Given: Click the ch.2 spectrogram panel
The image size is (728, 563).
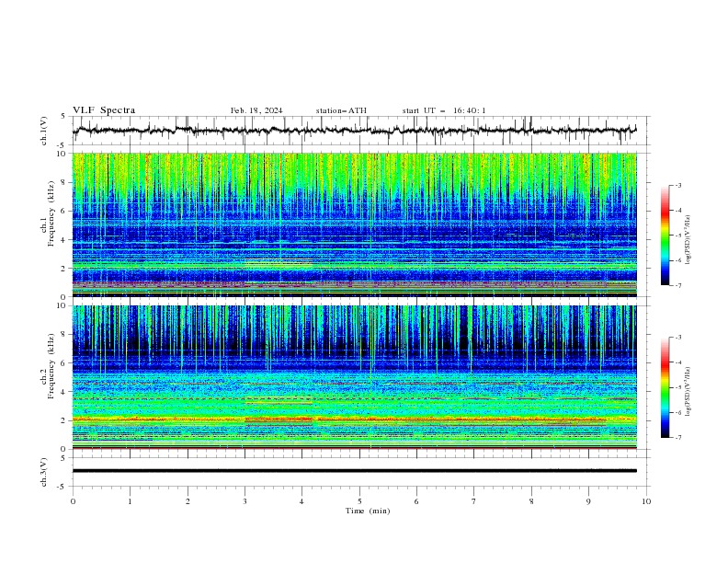Looking at the screenshot, I should 354,377.
